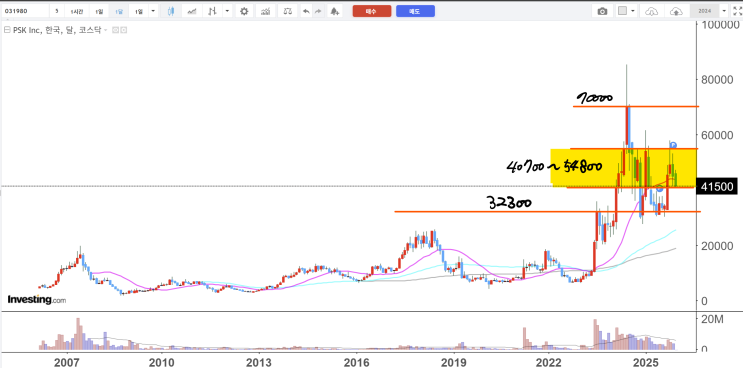Click the red 매수 buy button
The width and height of the screenshot is (743, 368).
click(372, 11)
